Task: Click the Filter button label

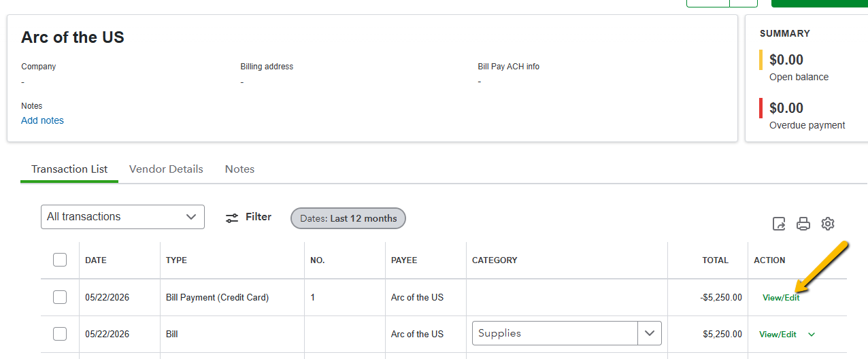Action: (x=258, y=217)
